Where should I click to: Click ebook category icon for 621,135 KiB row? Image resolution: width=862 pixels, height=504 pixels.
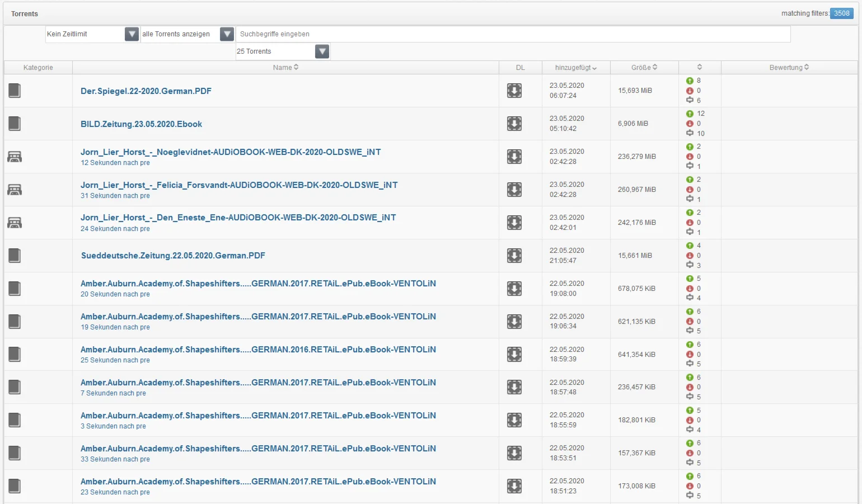coord(15,322)
